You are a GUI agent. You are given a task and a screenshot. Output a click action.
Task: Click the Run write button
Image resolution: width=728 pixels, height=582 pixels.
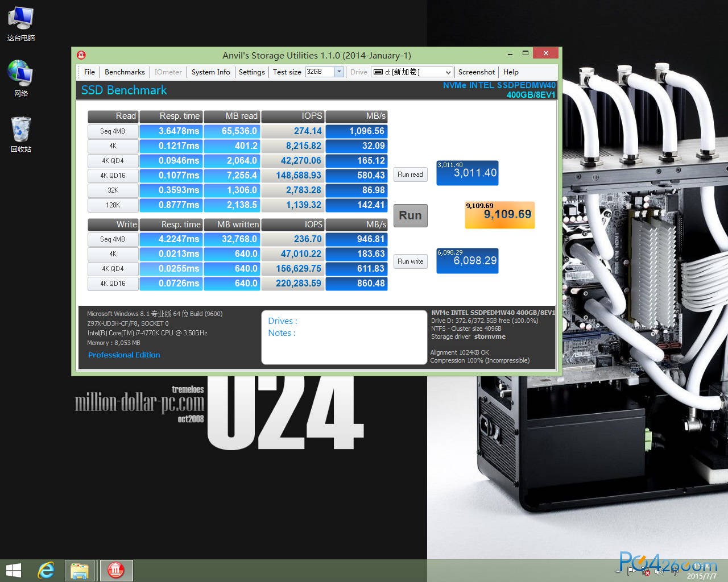pyautogui.click(x=410, y=261)
